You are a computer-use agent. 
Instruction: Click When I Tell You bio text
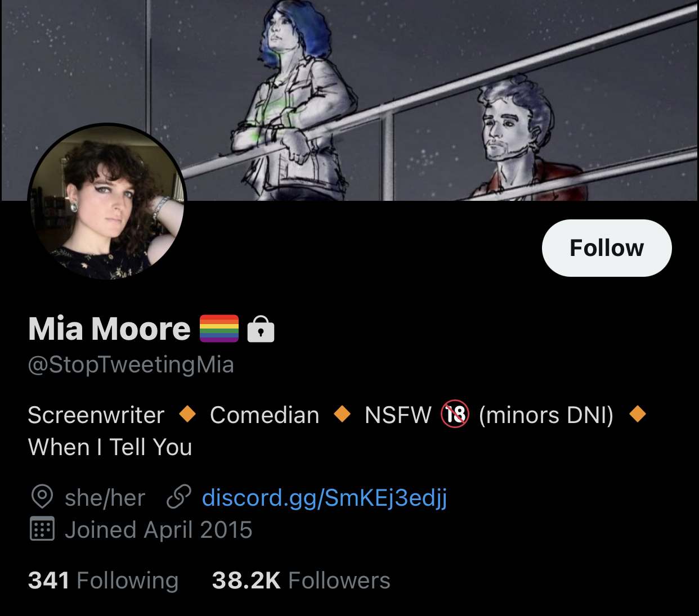(x=110, y=447)
